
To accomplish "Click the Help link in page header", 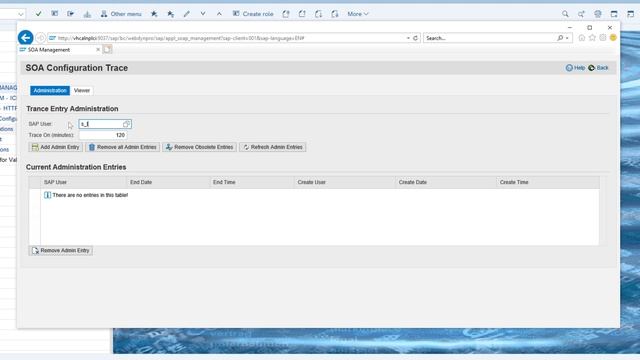I will pyautogui.click(x=575, y=68).
